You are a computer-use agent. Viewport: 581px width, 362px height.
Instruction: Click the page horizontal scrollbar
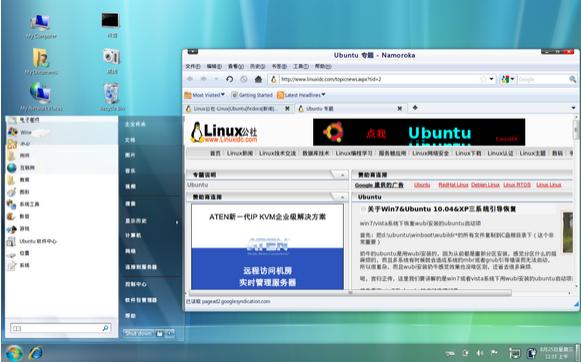(349, 293)
